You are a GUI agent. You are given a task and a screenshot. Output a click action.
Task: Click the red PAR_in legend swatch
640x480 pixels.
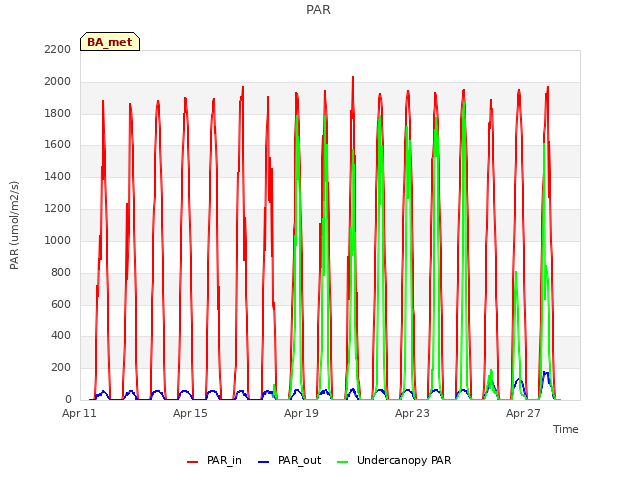pyautogui.click(x=192, y=462)
